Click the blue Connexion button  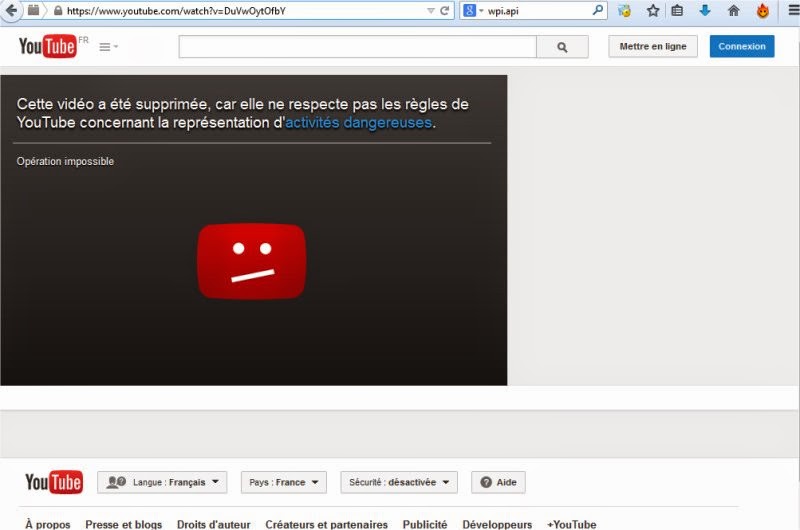pyautogui.click(x=742, y=46)
